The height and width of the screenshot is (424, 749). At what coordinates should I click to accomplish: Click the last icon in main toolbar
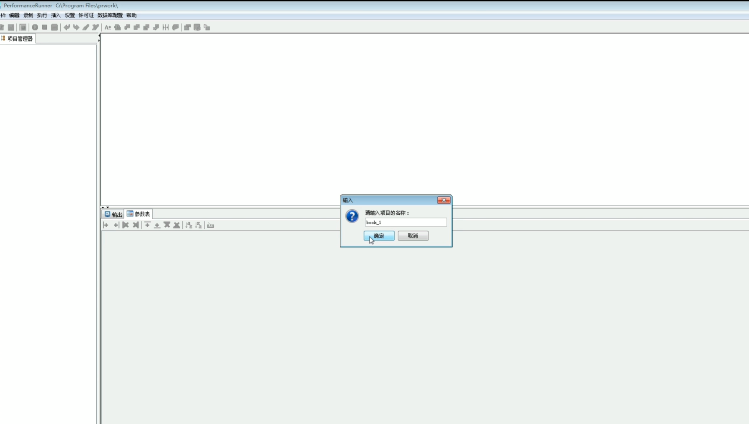[x=207, y=27]
